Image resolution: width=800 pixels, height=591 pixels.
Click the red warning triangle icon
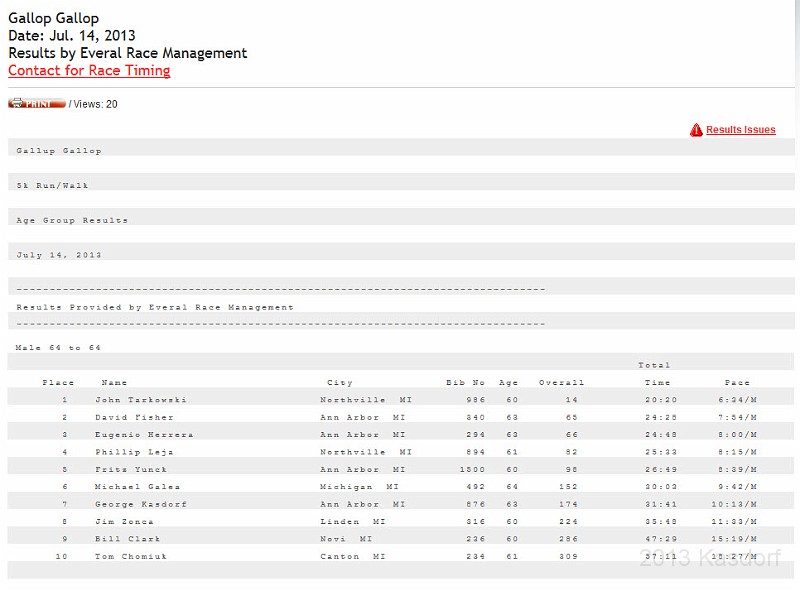click(x=696, y=130)
